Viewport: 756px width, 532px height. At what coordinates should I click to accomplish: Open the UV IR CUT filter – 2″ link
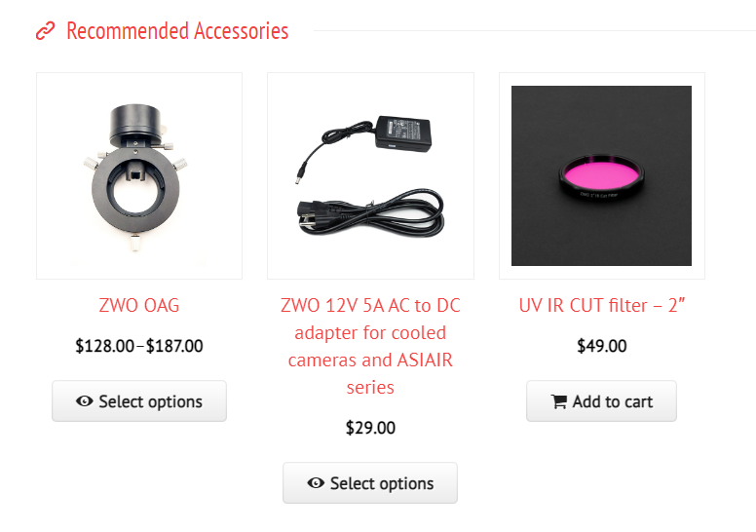[x=601, y=305]
